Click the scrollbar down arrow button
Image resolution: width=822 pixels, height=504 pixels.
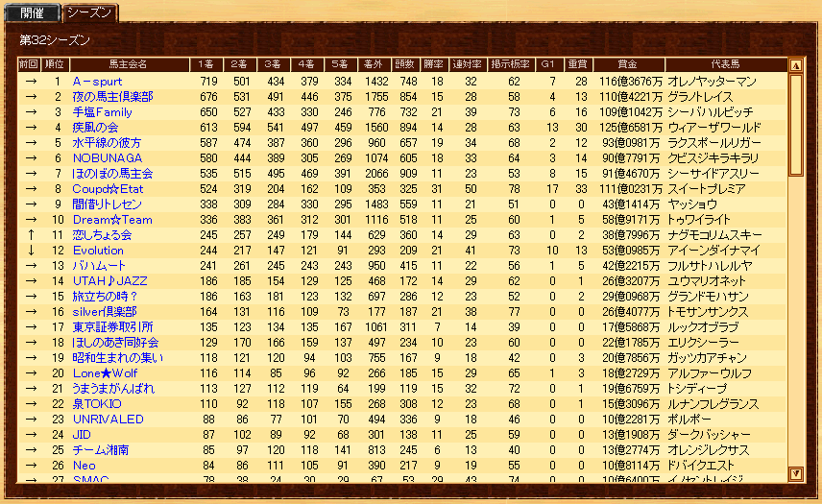pos(795,473)
